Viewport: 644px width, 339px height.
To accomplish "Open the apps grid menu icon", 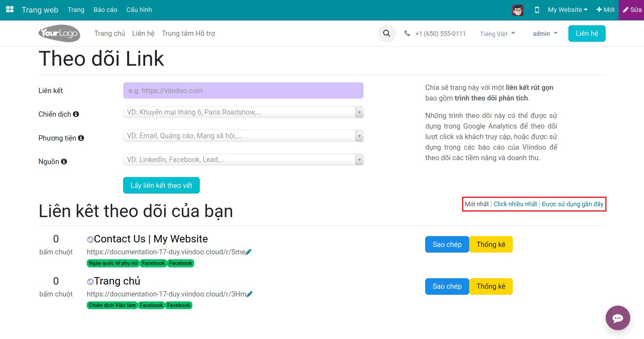I will click(x=10, y=9).
